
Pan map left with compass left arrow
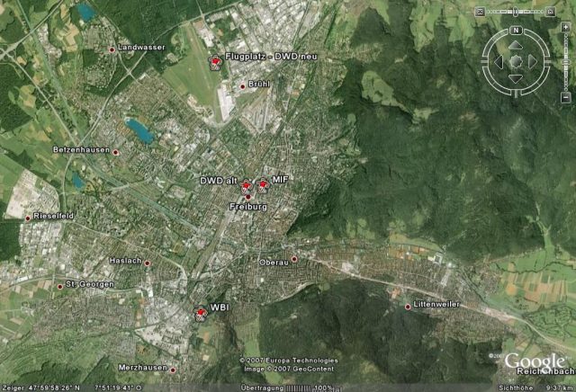coord(499,62)
